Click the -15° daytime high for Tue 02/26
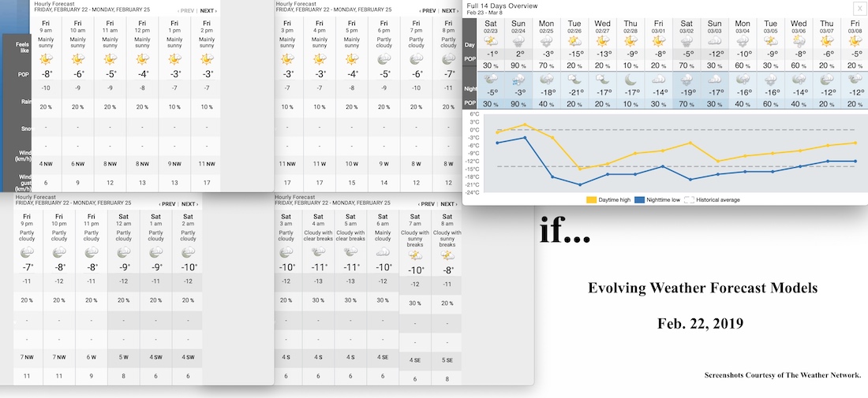The height and width of the screenshot is (398, 868). coord(574,54)
